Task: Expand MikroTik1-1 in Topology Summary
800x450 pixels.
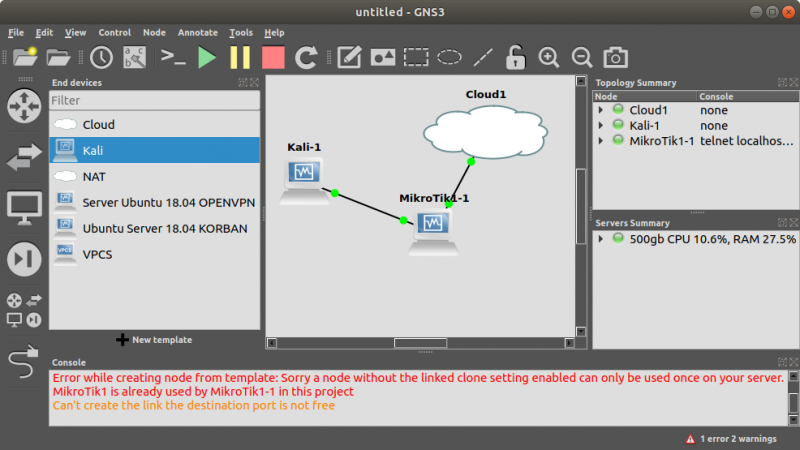Action: click(601, 141)
